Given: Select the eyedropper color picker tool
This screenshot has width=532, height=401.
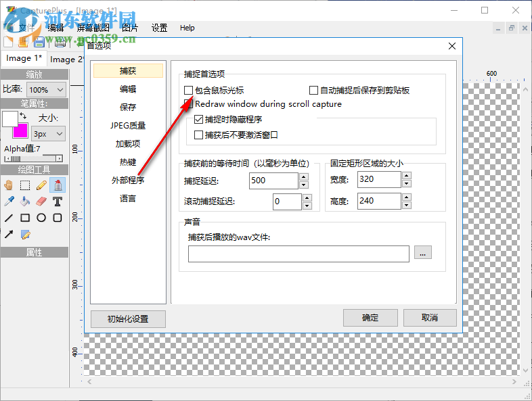Looking at the screenshot, I should [x=9, y=202].
